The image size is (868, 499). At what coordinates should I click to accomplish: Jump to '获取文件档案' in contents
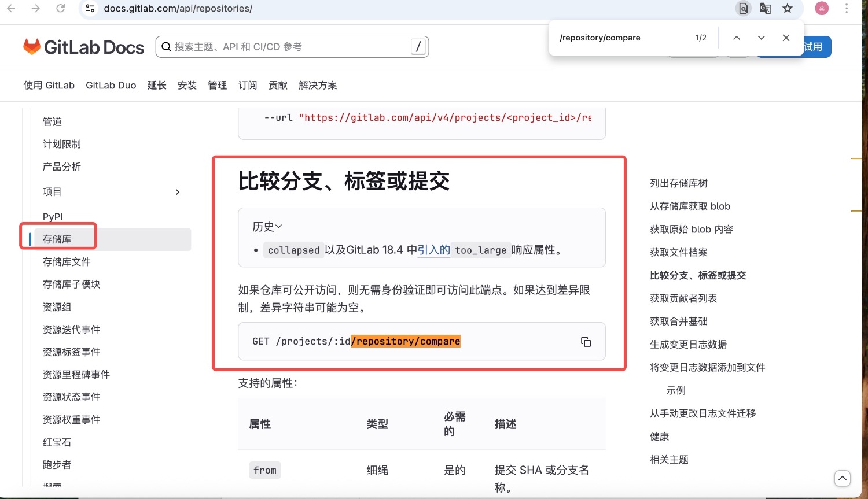click(679, 253)
